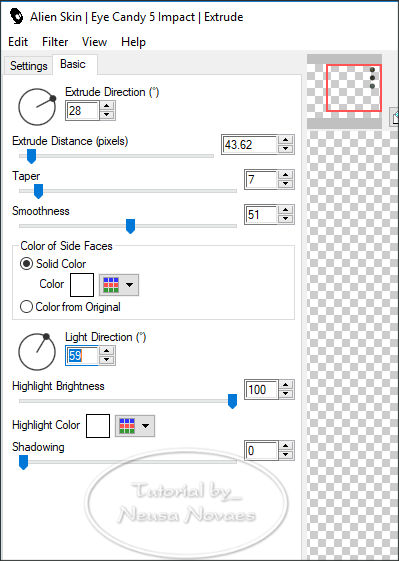Open the Filter menu
399x561 pixels.
[x=55, y=42]
